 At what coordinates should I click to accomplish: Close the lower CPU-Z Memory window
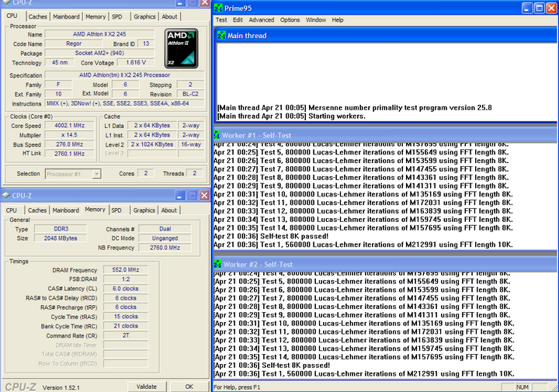(x=204, y=196)
